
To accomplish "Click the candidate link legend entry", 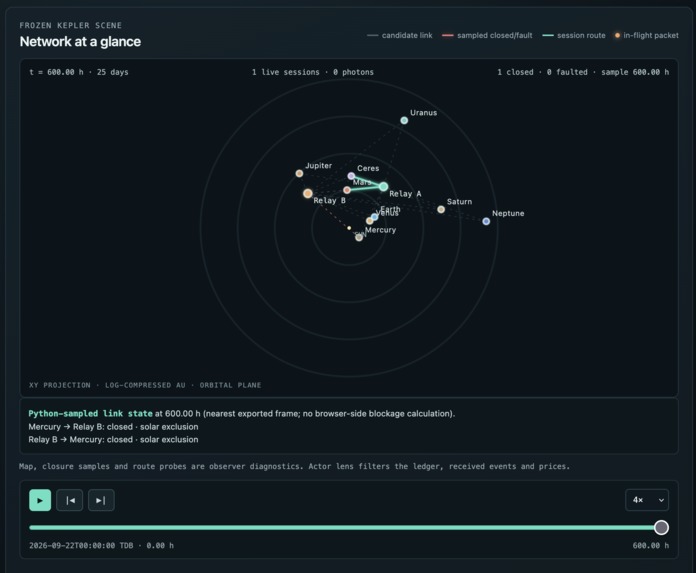I will 400,36.
